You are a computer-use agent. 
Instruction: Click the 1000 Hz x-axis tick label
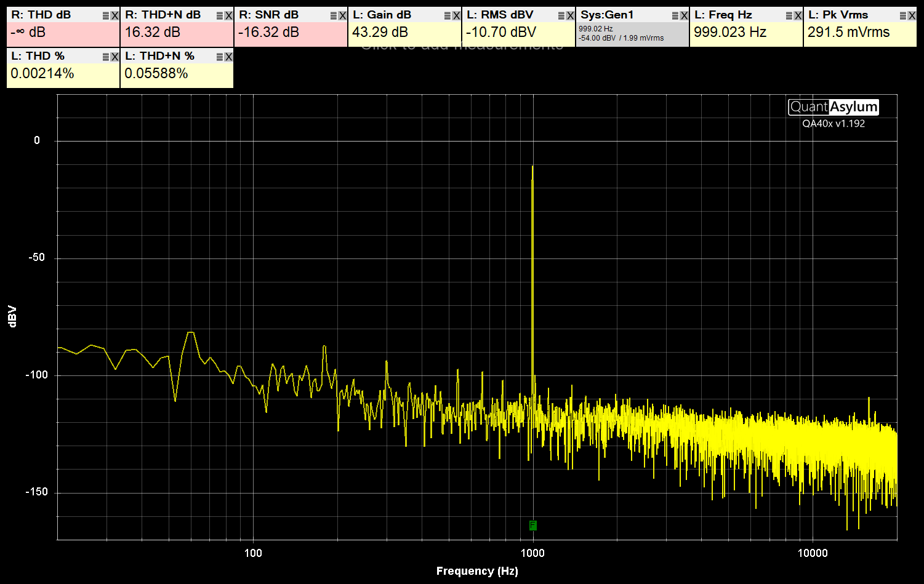point(532,553)
